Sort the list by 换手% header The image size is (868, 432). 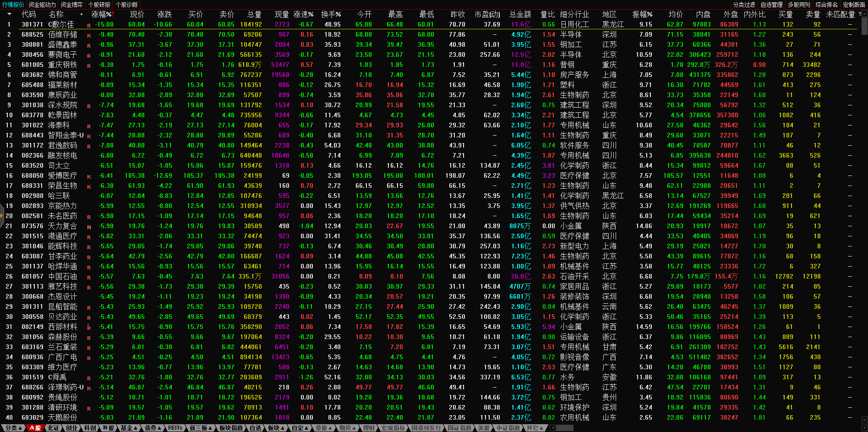point(331,14)
